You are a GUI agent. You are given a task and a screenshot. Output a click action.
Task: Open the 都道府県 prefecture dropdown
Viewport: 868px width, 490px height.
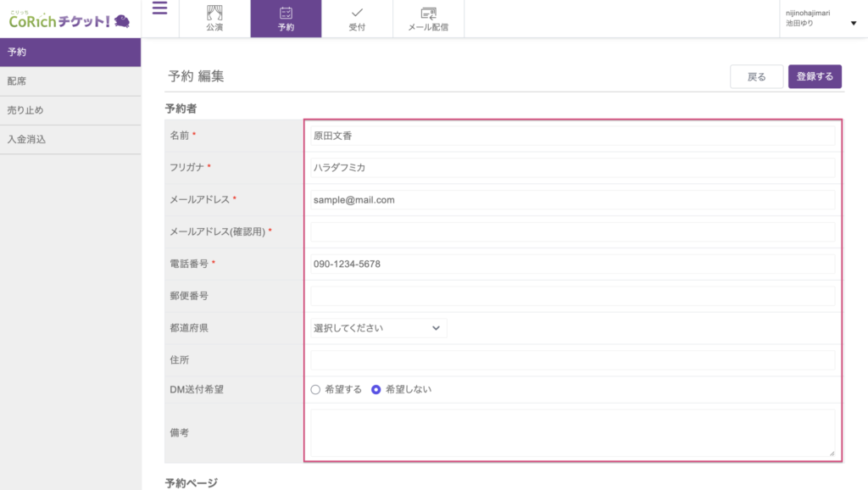click(x=377, y=328)
